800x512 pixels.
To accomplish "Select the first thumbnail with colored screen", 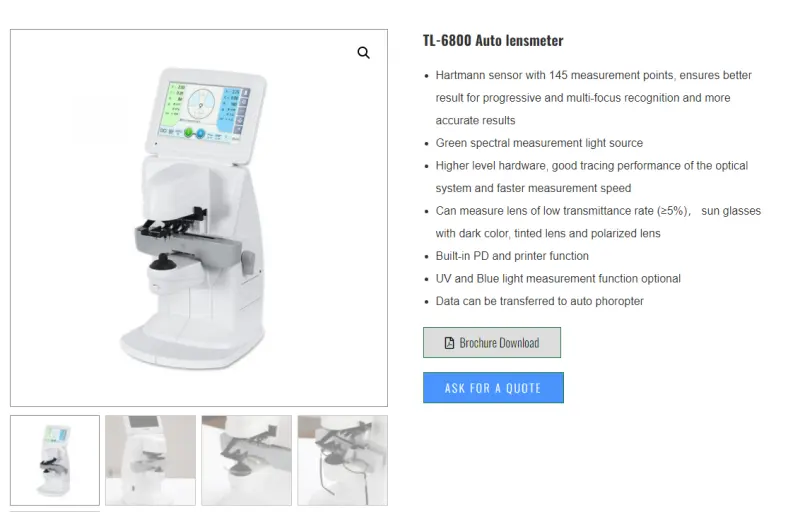I will coord(55,460).
